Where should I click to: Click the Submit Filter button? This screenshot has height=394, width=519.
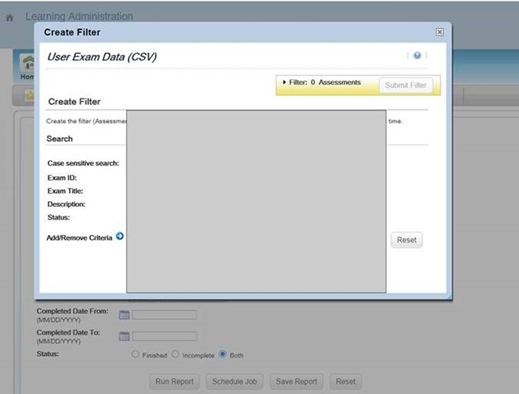coord(406,85)
